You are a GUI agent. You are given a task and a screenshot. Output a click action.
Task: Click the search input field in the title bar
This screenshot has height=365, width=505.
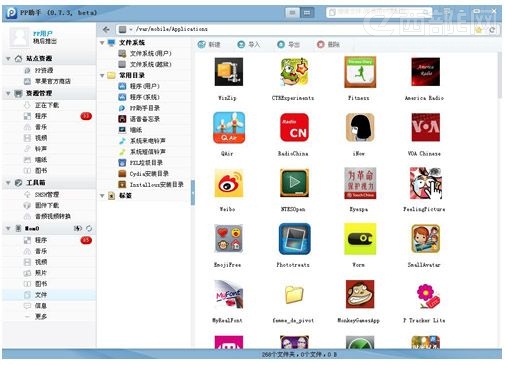(378, 13)
